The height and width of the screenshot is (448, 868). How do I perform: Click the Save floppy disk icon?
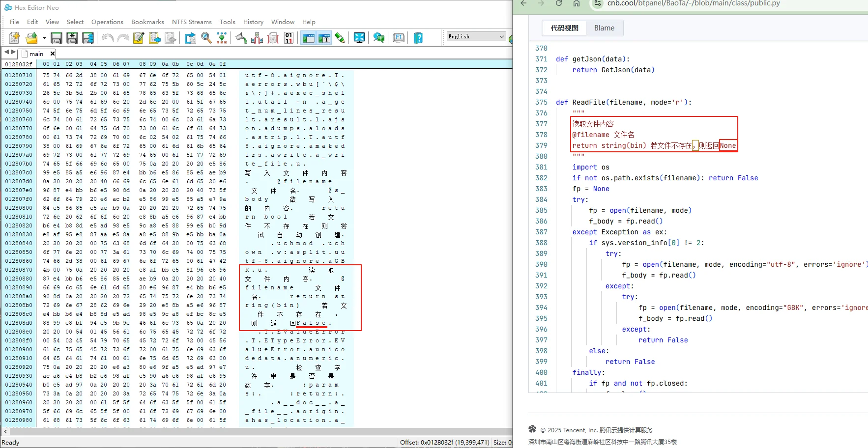tap(57, 38)
